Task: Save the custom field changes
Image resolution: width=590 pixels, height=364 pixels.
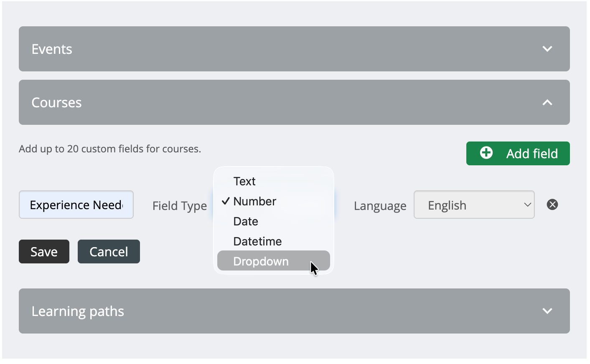Action: [x=44, y=252]
